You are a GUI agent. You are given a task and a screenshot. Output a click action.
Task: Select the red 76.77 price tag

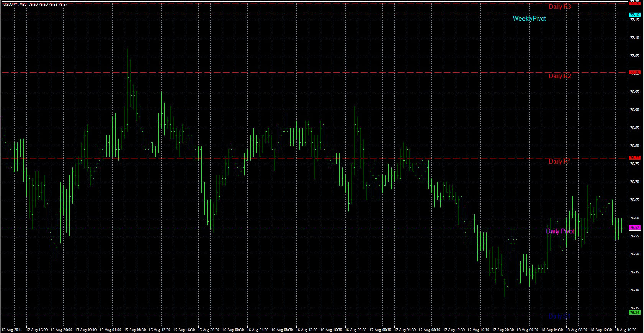click(x=634, y=157)
